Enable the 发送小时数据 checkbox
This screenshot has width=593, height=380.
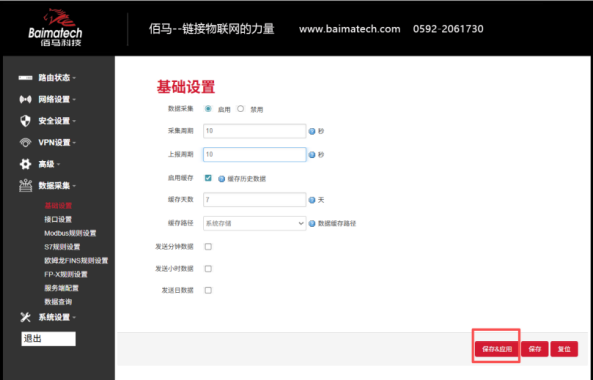208,269
